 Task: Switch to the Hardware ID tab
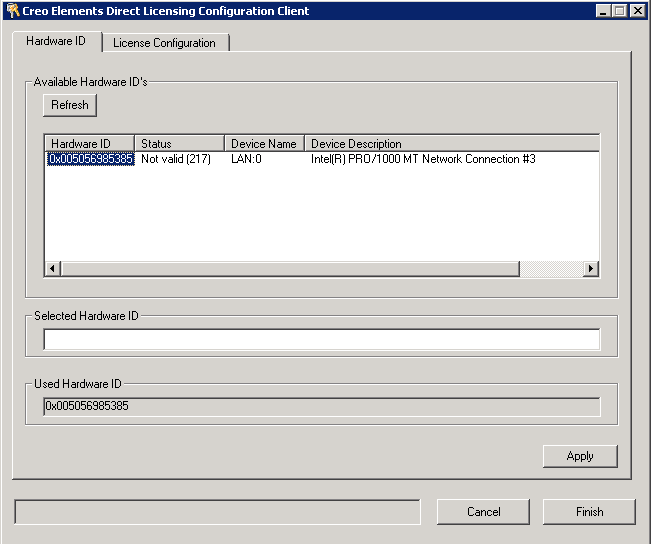coord(56,41)
